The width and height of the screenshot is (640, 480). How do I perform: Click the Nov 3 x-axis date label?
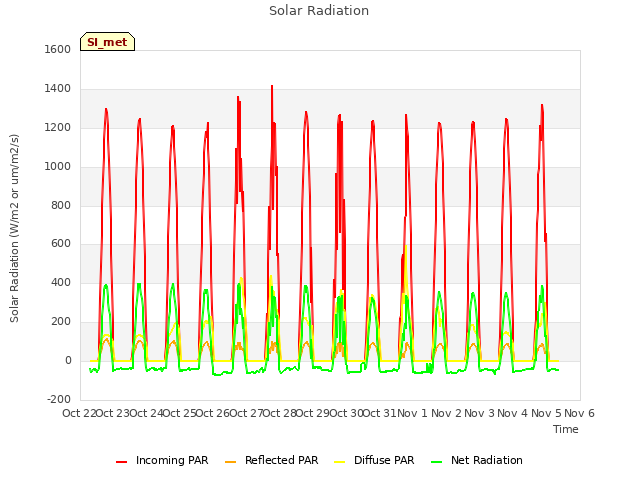point(479,413)
